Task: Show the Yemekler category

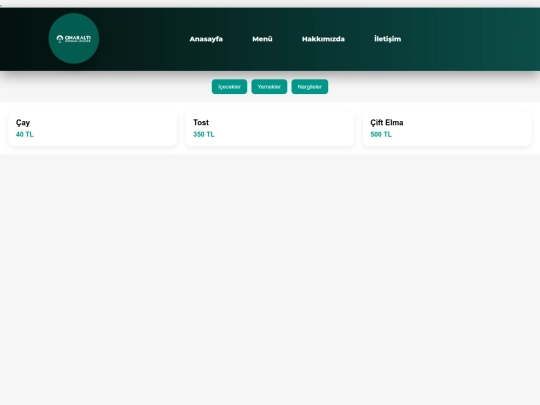Action: click(x=269, y=86)
